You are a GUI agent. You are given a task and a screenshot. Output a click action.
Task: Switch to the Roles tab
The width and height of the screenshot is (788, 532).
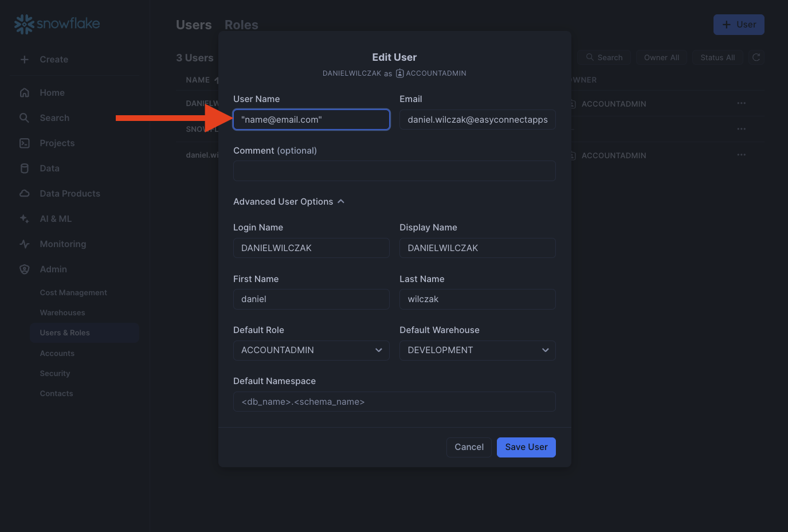(241, 25)
